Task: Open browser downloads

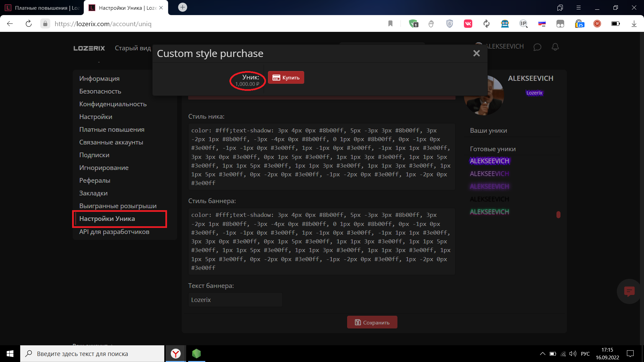Action: 634,24
